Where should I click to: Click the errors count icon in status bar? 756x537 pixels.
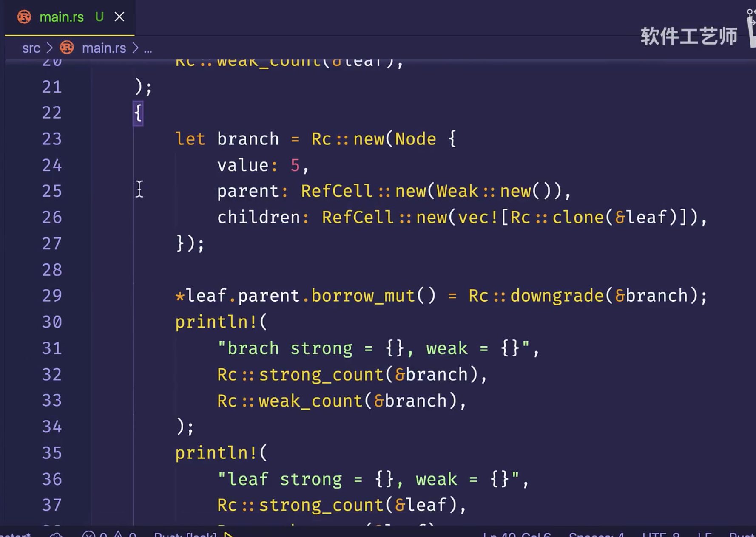(89, 534)
